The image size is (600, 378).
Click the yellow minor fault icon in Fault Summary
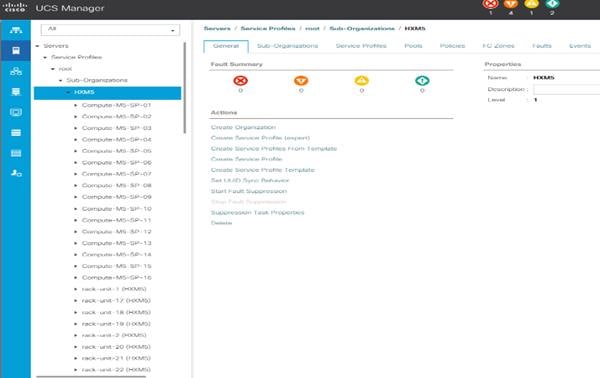click(362, 80)
